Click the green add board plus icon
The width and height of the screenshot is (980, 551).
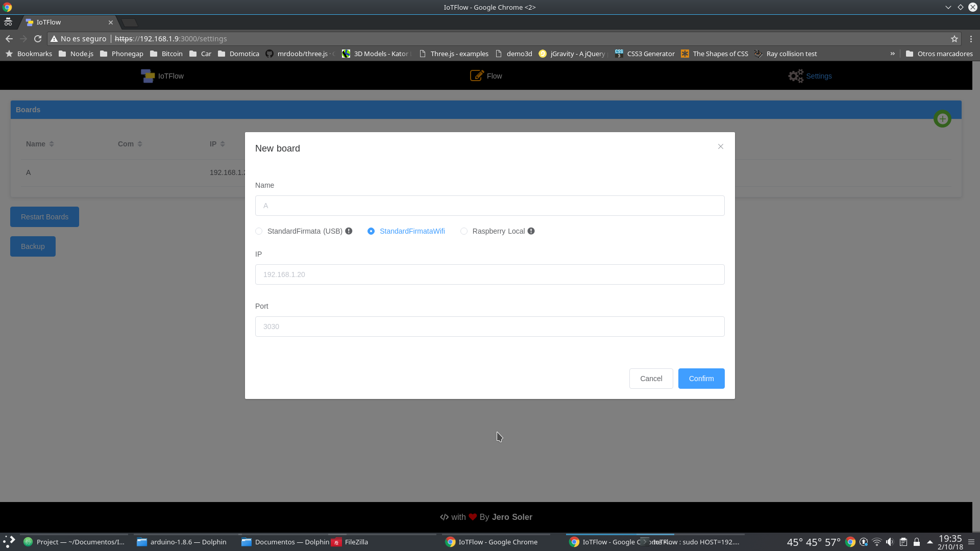[942, 119]
